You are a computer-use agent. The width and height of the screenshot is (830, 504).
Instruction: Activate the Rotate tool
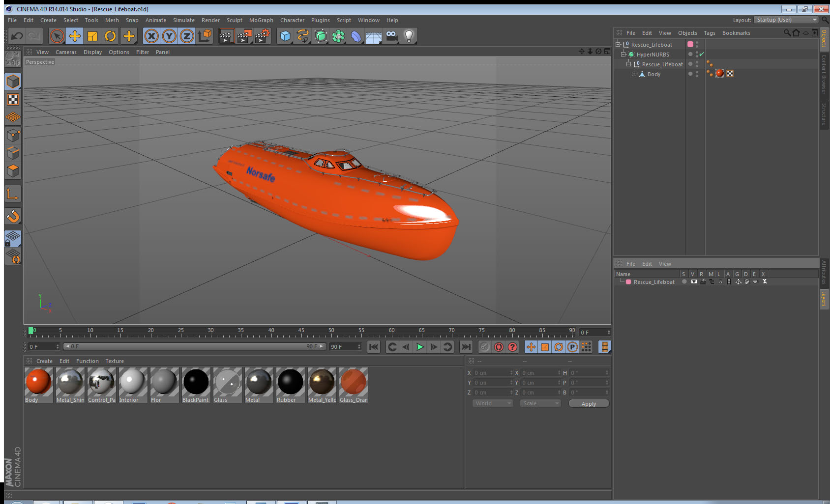pyautogui.click(x=110, y=36)
